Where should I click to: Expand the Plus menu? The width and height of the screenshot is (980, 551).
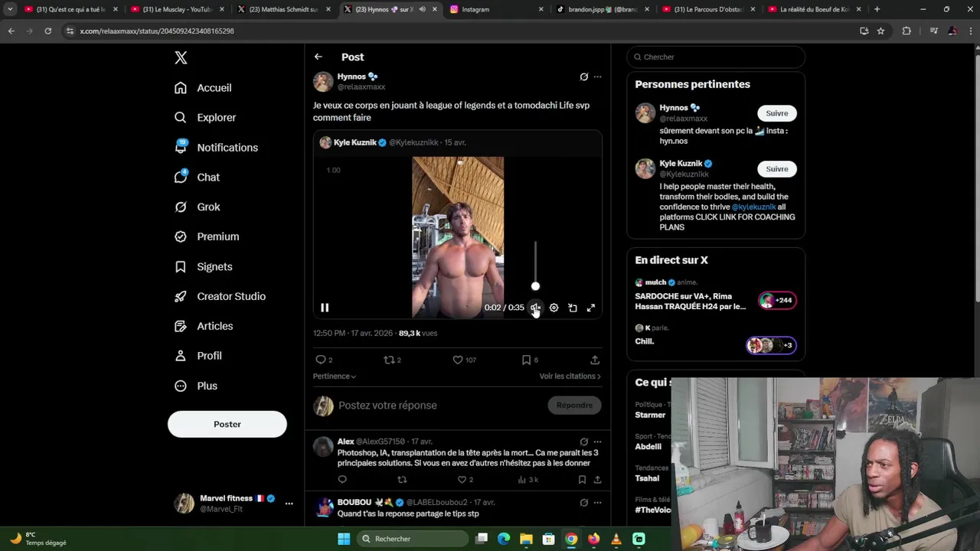coord(196,386)
